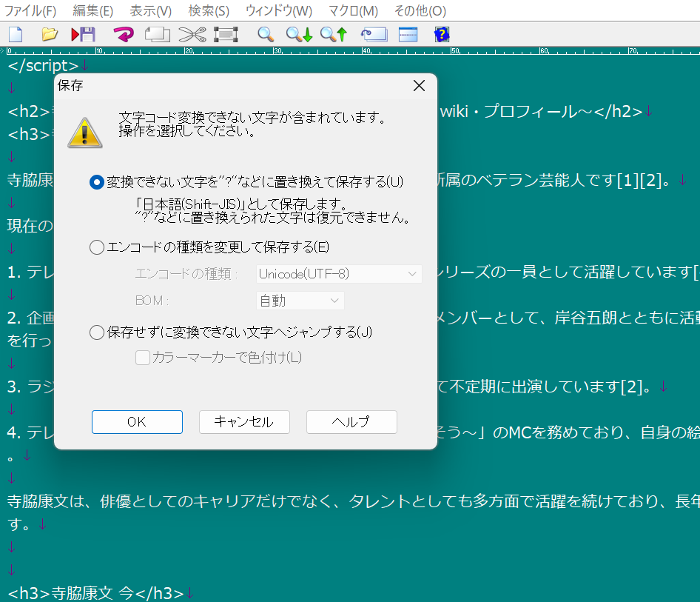Open the 表示(V) menu
The image size is (700, 602).
[150, 10]
